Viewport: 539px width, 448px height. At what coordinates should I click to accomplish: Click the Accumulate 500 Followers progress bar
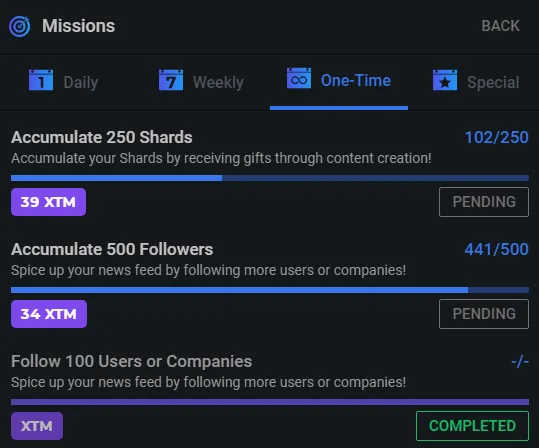tap(270, 290)
